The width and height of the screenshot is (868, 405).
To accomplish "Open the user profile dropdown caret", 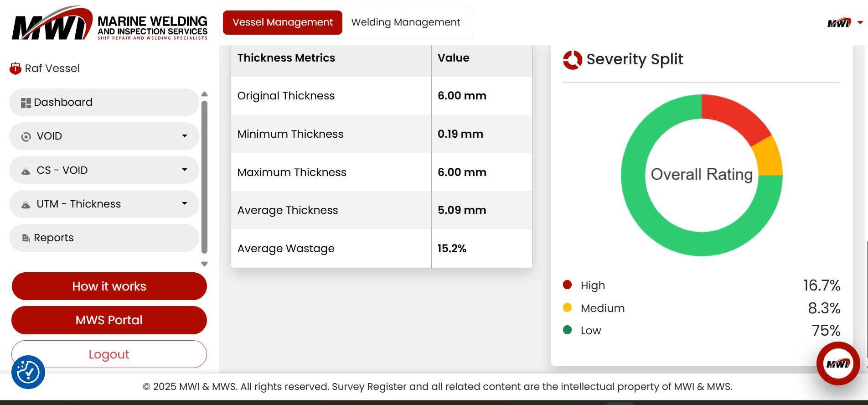I will [x=860, y=22].
